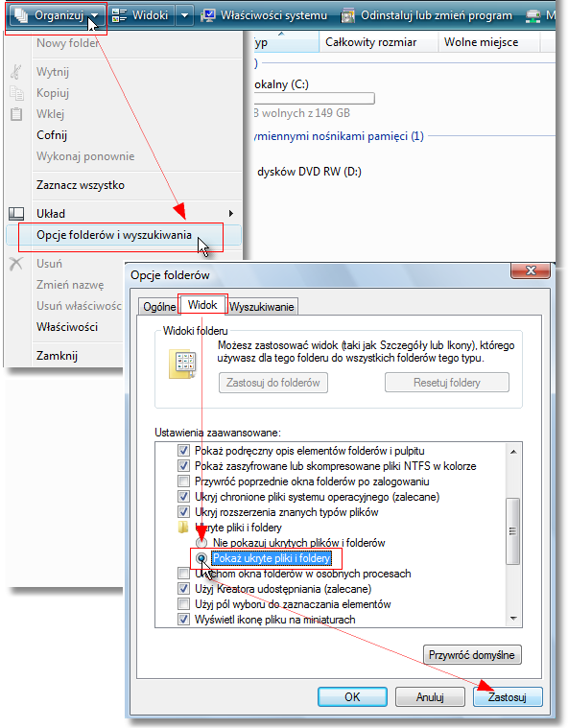Click the advanced settings list scrollbar thumb
The height and width of the screenshot is (728, 568).
(x=512, y=531)
